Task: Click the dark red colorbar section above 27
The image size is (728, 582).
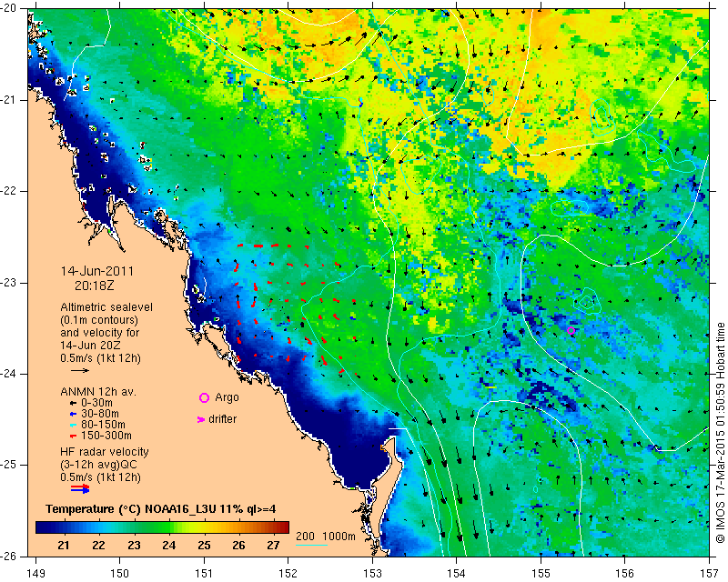Action: 274,527
